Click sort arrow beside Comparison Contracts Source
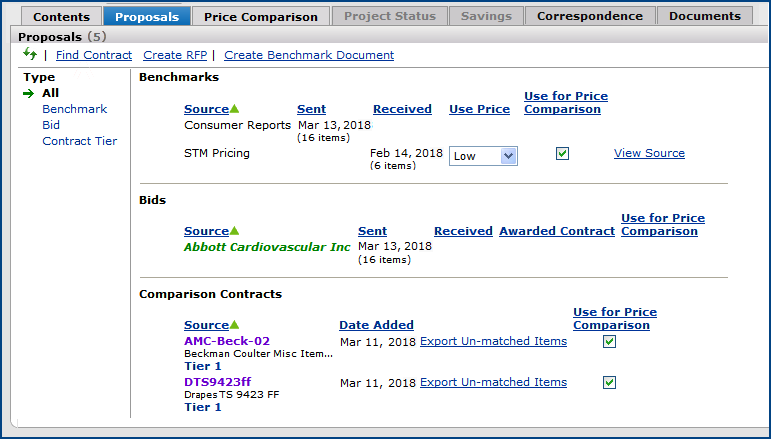 [235, 325]
